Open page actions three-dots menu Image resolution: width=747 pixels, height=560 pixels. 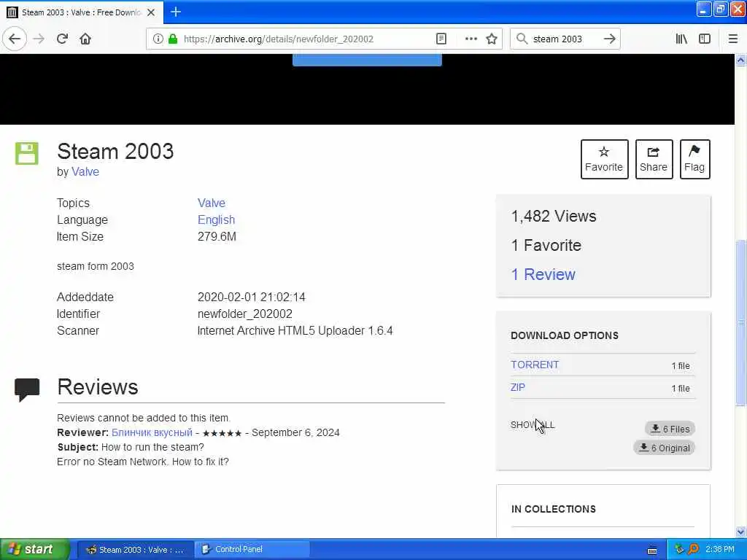click(471, 39)
